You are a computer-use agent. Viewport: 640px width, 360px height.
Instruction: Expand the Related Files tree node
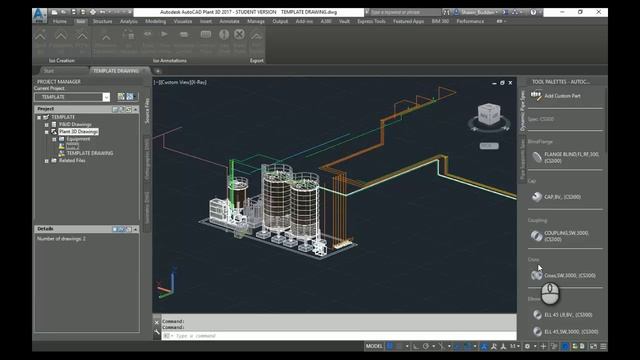click(47, 161)
